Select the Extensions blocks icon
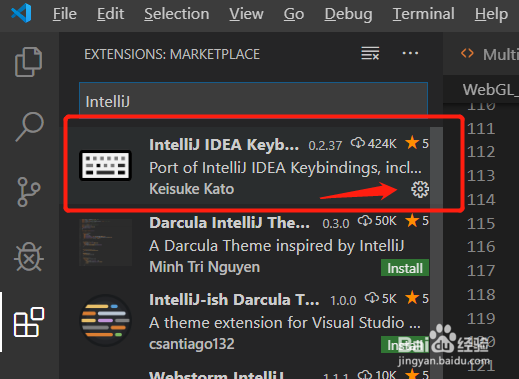This screenshot has height=379, width=519. click(x=29, y=322)
